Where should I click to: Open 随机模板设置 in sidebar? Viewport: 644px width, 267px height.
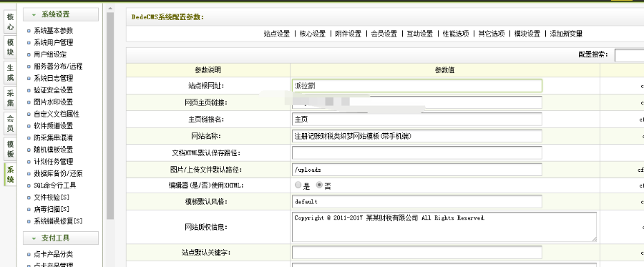(54, 150)
